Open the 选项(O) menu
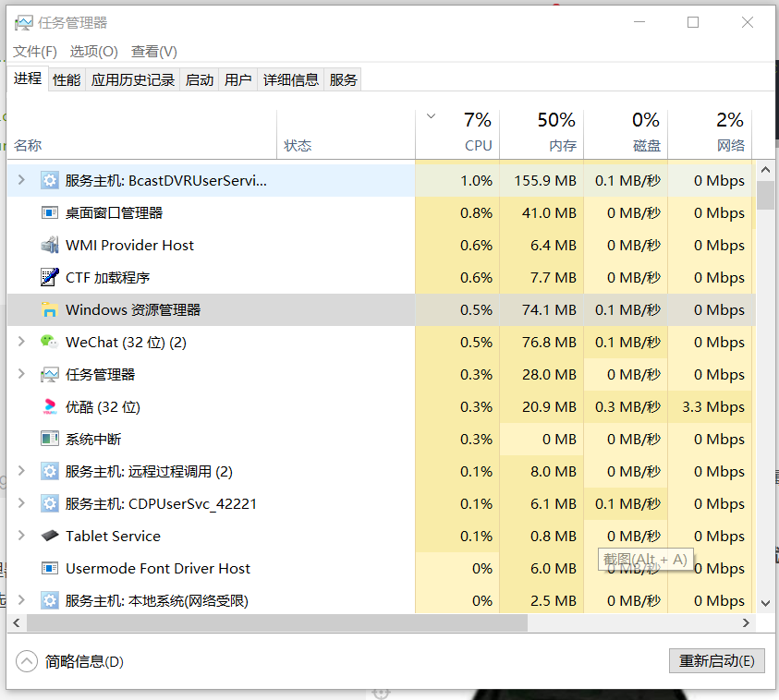 94,52
